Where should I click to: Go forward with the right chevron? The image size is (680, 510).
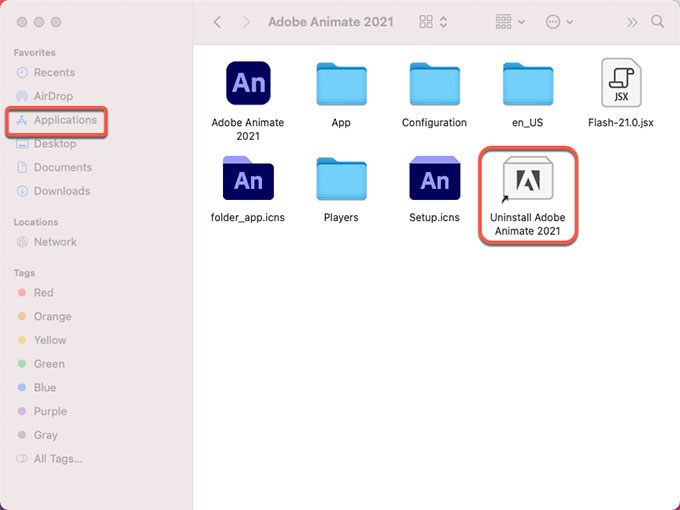coord(246,22)
